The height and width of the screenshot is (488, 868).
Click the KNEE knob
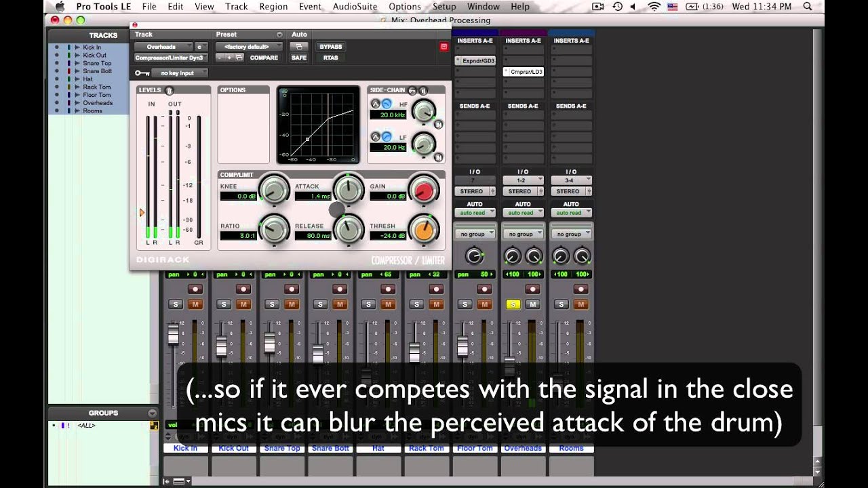pos(274,191)
